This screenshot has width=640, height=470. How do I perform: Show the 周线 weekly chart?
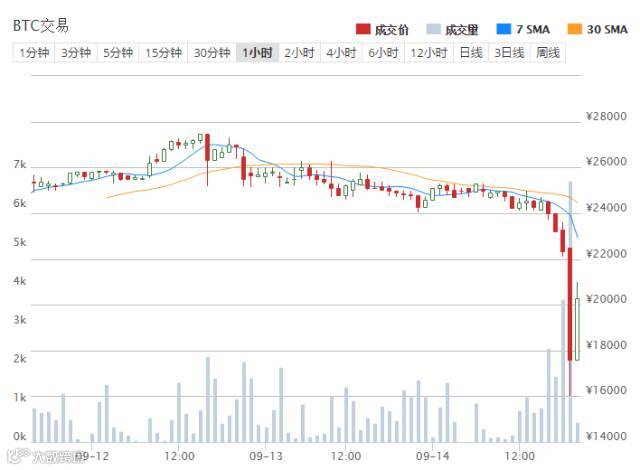click(548, 53)
